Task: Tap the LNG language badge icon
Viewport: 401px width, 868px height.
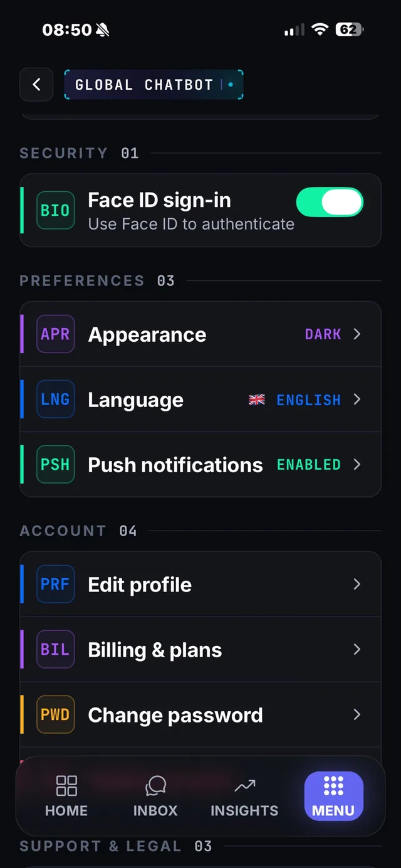Action: coord(55,400)
